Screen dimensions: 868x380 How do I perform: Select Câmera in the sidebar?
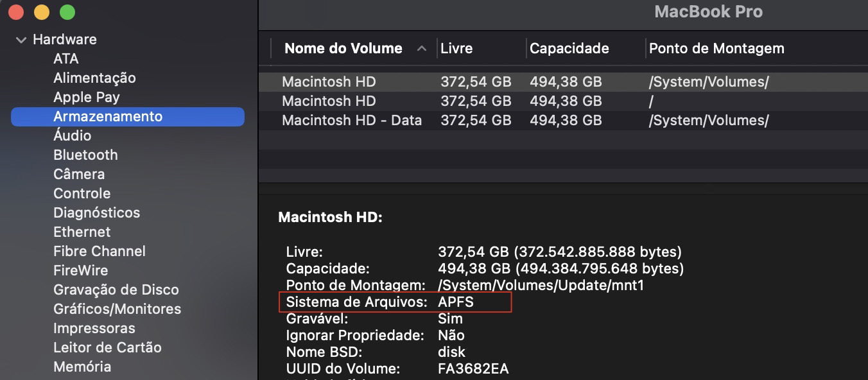pyautogui.click(x=78, y=174)
